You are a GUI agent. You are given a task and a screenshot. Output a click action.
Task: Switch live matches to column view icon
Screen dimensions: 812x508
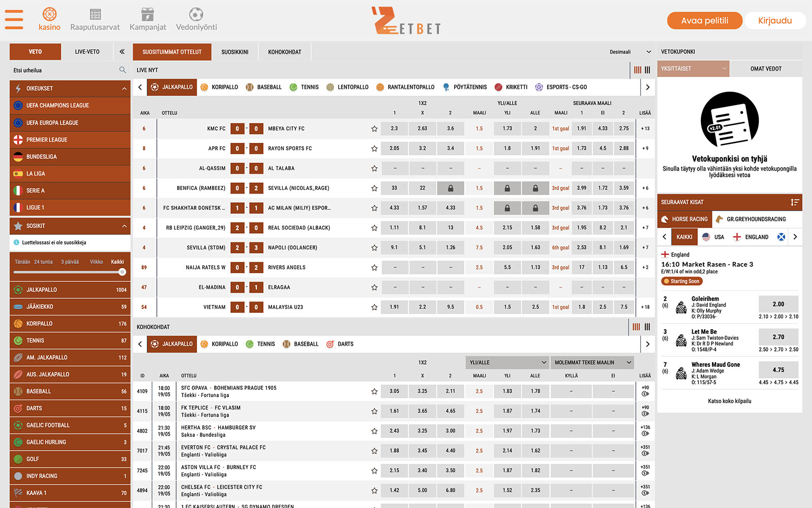pos(647,70)
